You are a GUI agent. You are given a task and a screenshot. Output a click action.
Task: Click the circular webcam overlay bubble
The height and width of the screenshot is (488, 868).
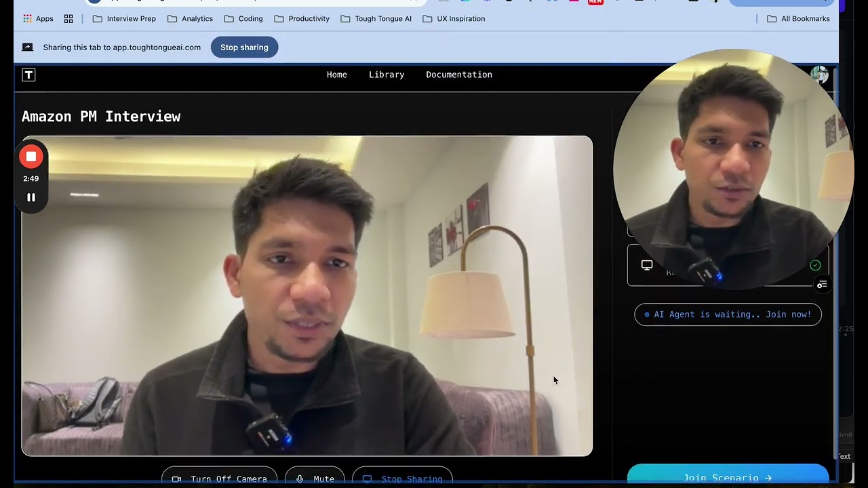732,169
